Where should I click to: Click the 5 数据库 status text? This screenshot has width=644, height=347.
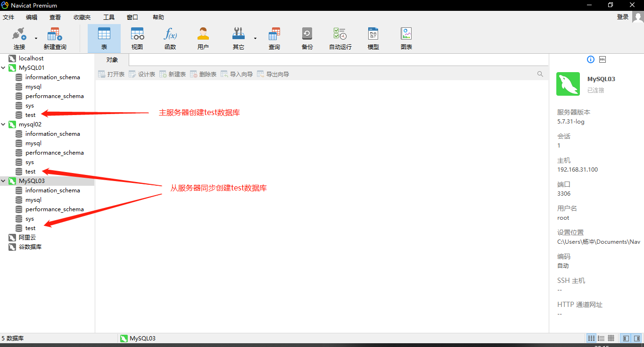(x=13, y=339)
